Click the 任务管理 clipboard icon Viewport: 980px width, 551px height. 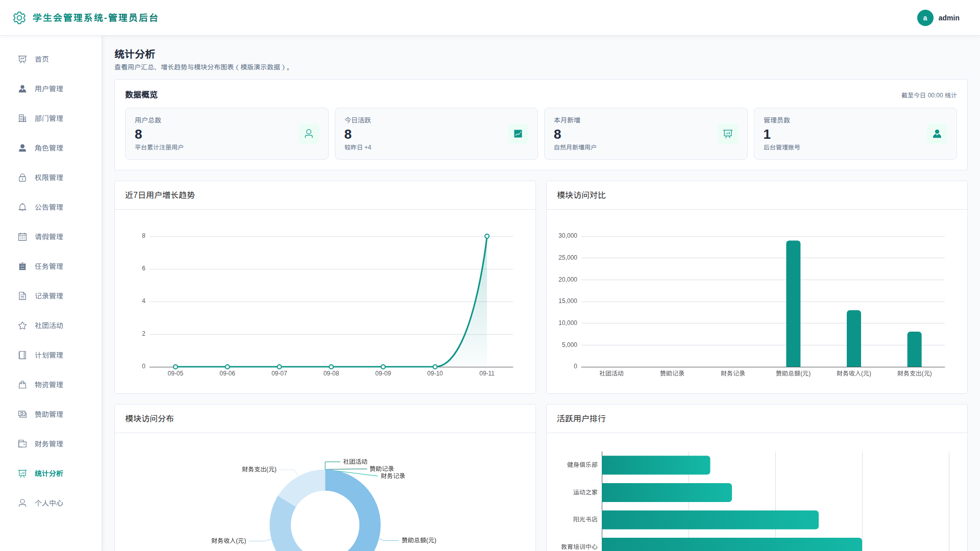tap(22, 266)
